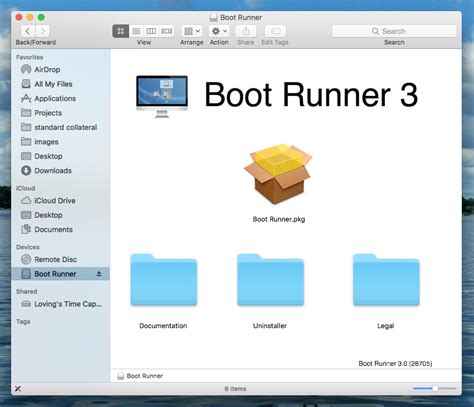Minimize window with the yellow button
Image resolution: width=474 pixels, height=407 pixels.
click(30, 17)
